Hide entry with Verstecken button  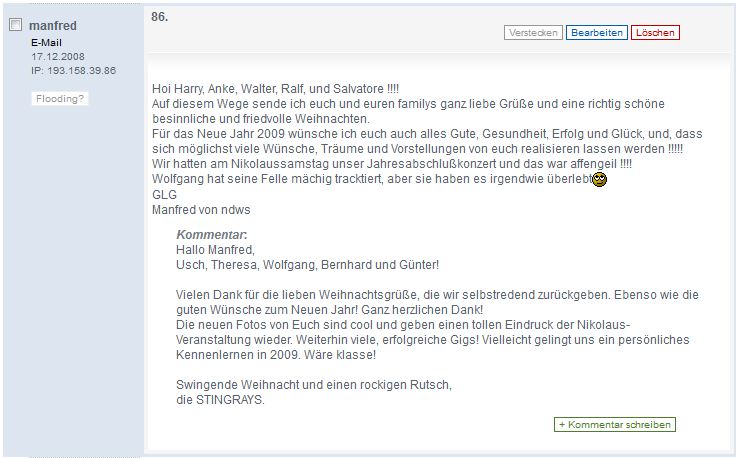tap(533, 33)
